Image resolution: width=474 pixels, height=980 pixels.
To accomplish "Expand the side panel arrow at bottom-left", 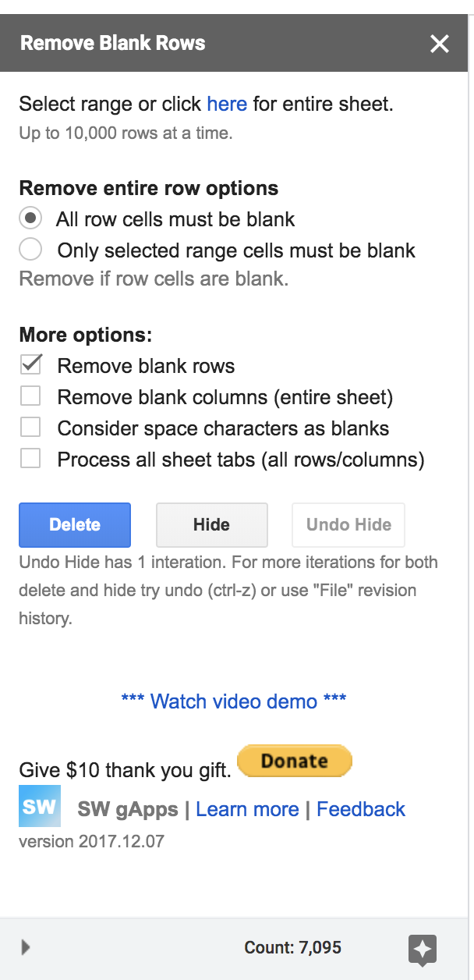I will (x=26, y=947).
